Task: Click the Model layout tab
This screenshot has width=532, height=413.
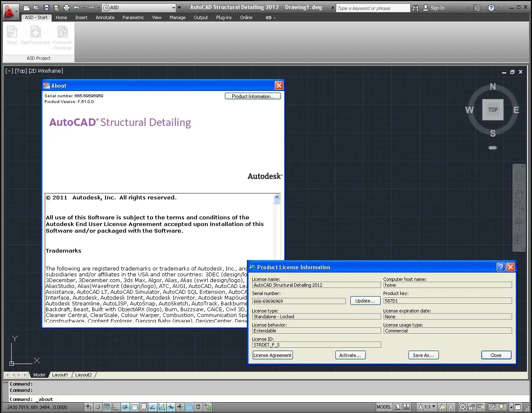Action: pos(39,375)
